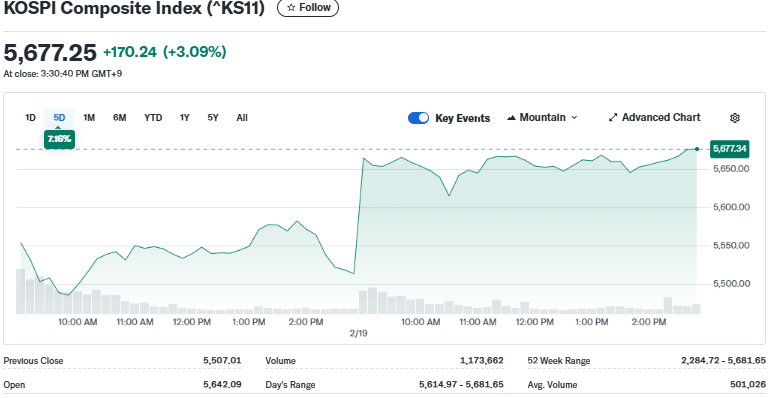Click the (+3.09%) percent change text
The height and width of the screenshot is (398, 772).
pyautogui.click(x=195, y=52)
